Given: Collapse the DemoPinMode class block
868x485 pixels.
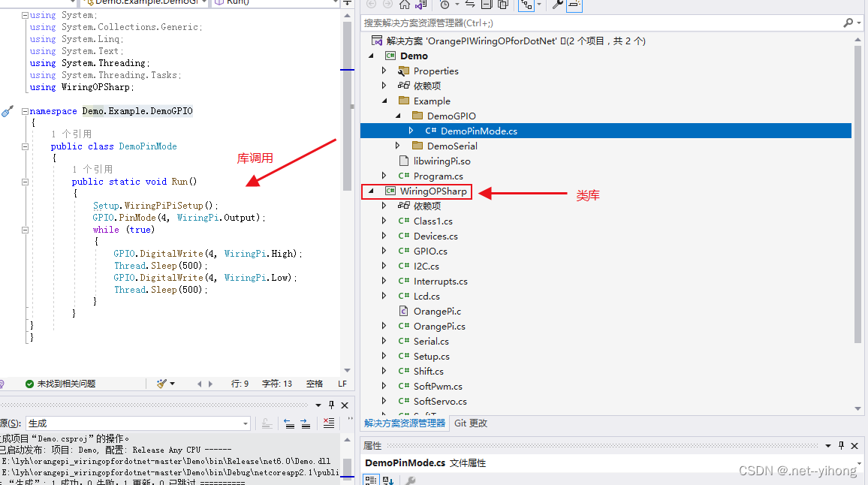Looking at the screenshot, I should click(x=25, y=146).
